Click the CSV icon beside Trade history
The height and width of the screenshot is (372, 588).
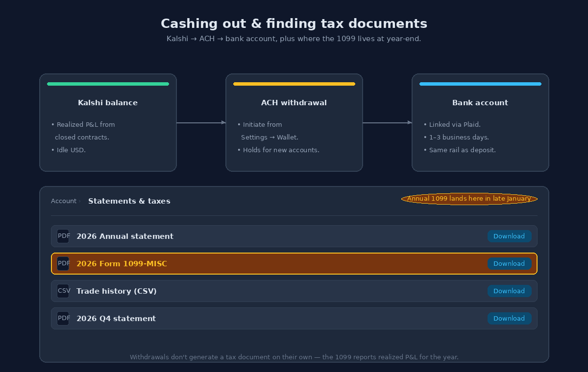click(64, 291)
